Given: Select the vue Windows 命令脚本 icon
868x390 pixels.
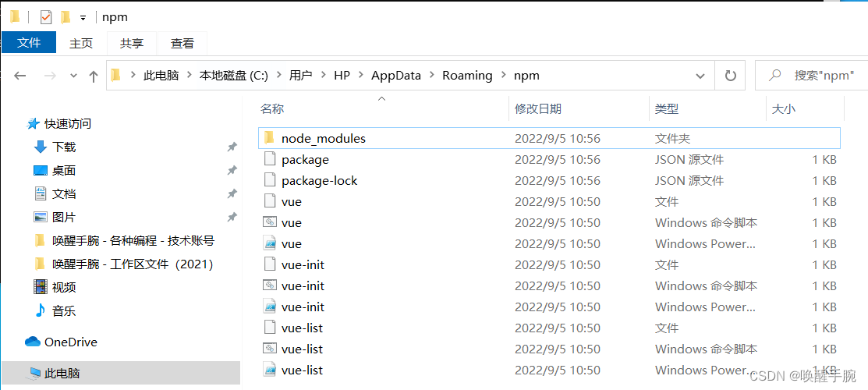Looking at the screenshot, I should (270, 222).
